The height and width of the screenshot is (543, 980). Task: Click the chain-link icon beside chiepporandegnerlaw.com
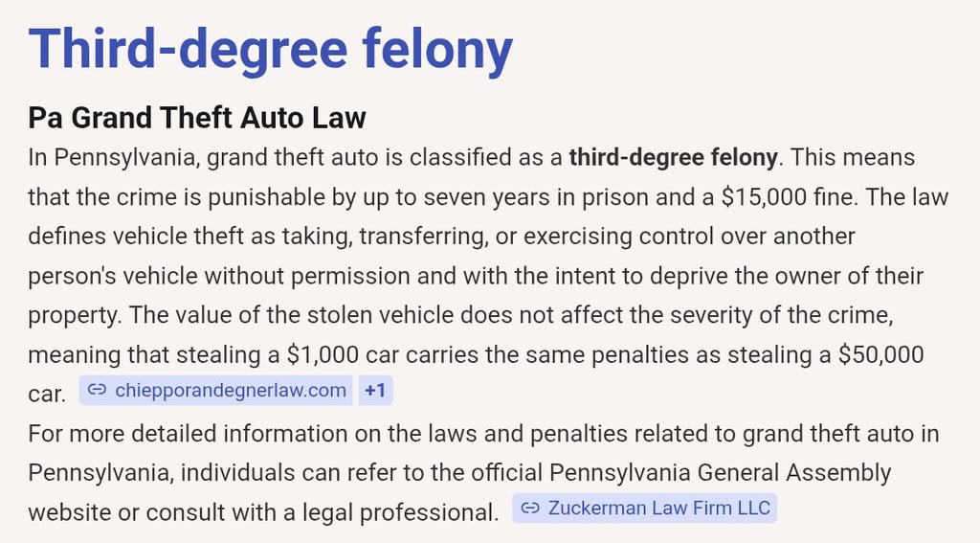point(96,390)
